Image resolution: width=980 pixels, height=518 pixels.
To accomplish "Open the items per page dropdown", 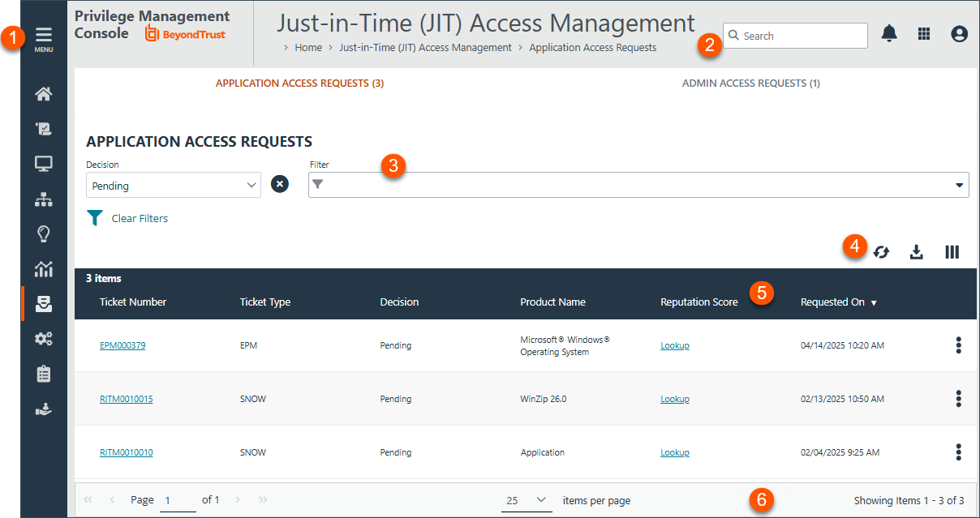I will (x=527, y=500).
